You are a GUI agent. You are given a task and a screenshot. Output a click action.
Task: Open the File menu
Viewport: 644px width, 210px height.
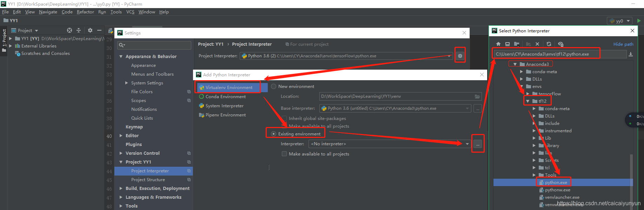5,12
